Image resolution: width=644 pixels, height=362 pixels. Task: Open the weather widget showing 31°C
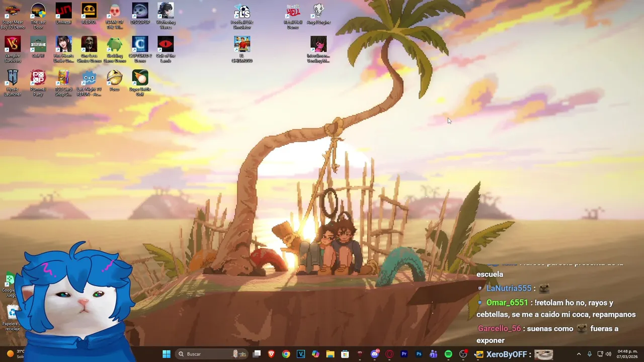coord(15,354)
